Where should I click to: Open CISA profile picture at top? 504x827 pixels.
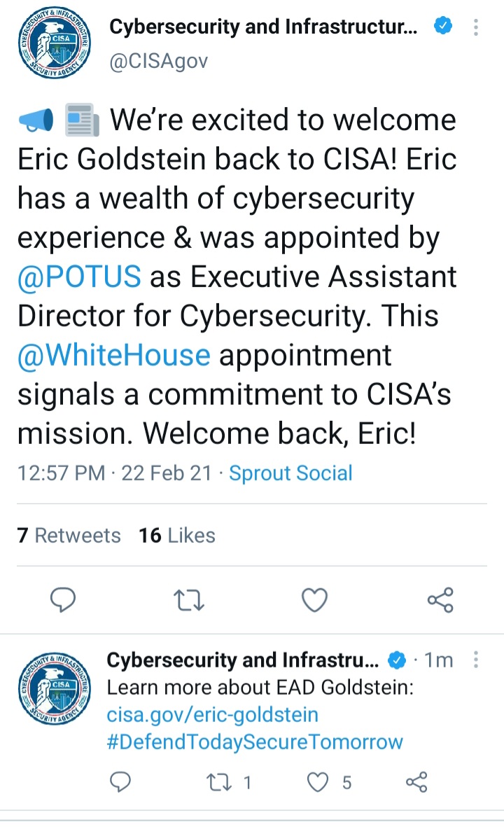click(x=55, y=44)
